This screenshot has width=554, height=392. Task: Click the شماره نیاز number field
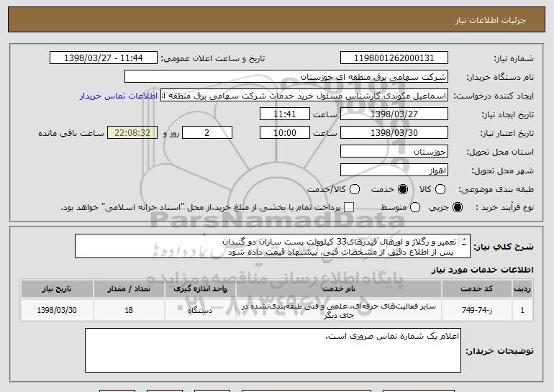point(393,58)
